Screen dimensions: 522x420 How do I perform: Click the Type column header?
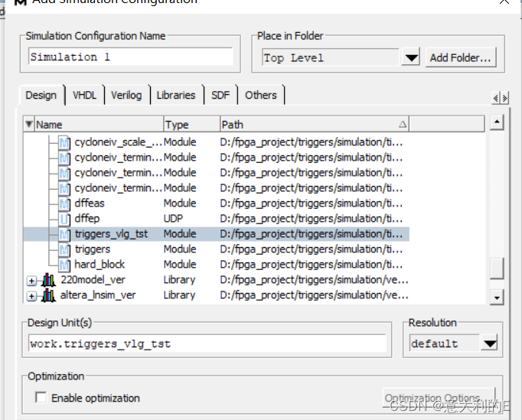tap(191, 125)
